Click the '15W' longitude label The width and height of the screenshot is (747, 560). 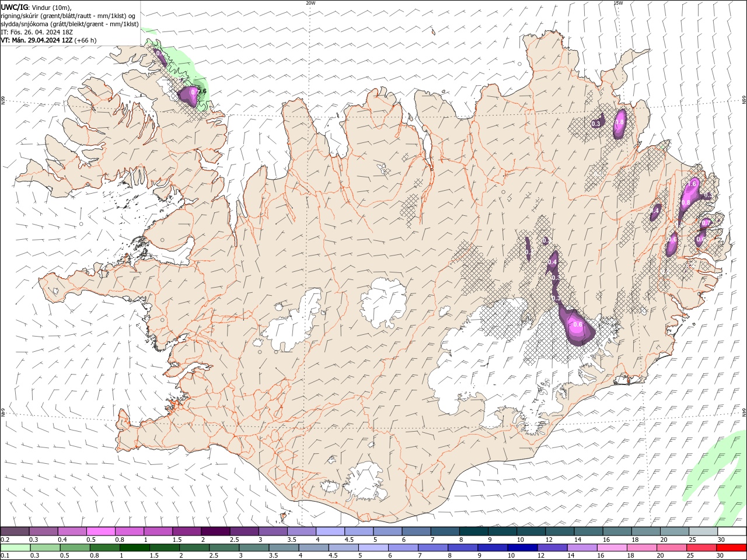coord(618,2)
